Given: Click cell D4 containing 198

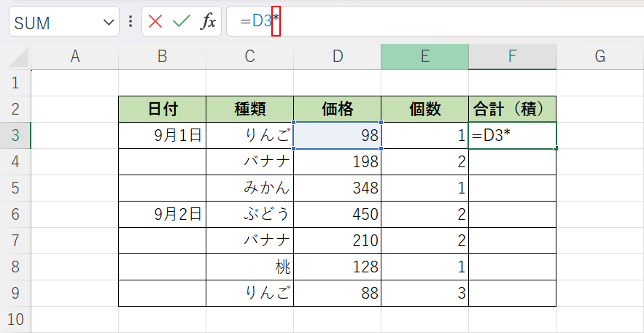Looking at the screenshot, I should pyautogui.click(x=337, y=161).
